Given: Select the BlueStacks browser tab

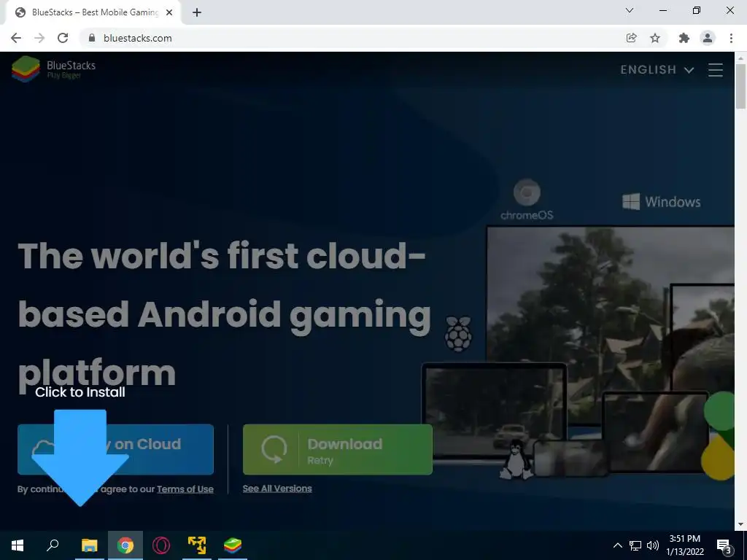Looking at the screenshot, I should tap(93, 12).
